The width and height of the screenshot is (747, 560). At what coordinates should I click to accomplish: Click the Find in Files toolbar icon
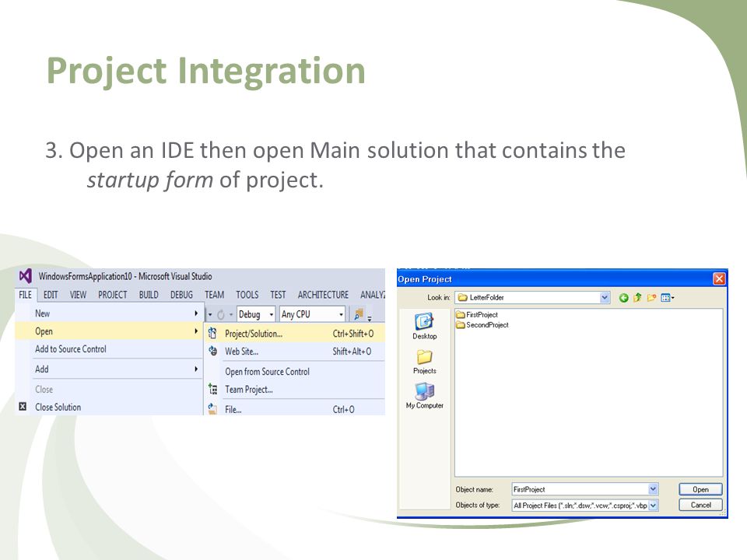pyautogui.click(x=359, y=313)
